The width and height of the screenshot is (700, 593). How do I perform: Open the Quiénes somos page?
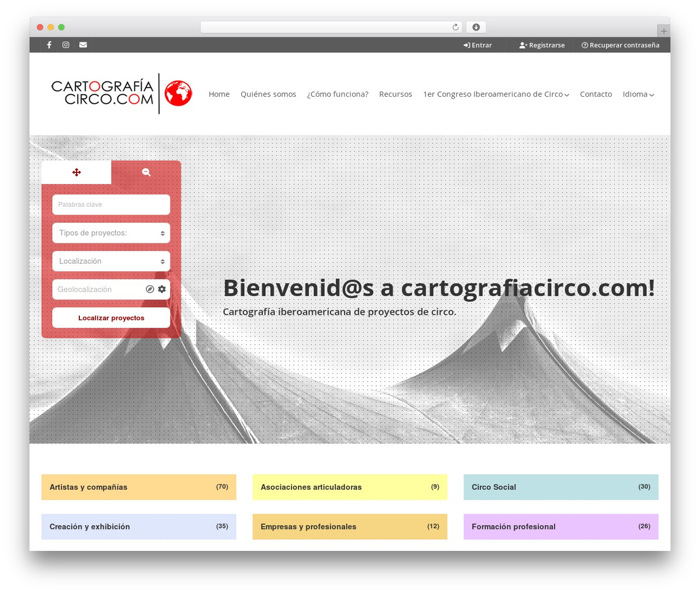269,94
